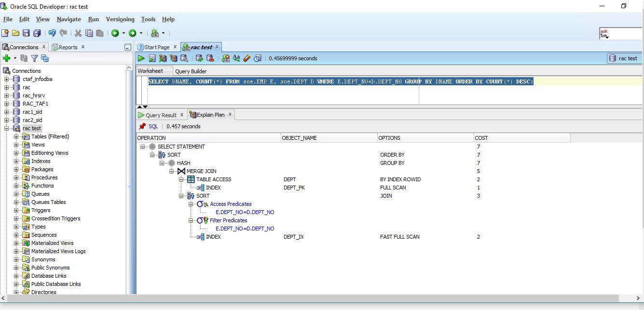Screen dimensions: 644x310
Task: Click the Schema Browser icon in Connections
Action: [45, 58]
